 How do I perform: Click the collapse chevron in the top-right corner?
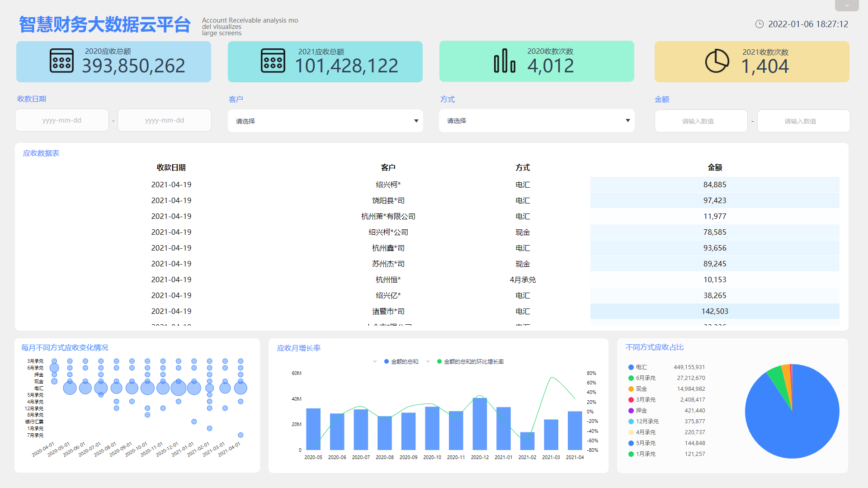tap(846, 5)
